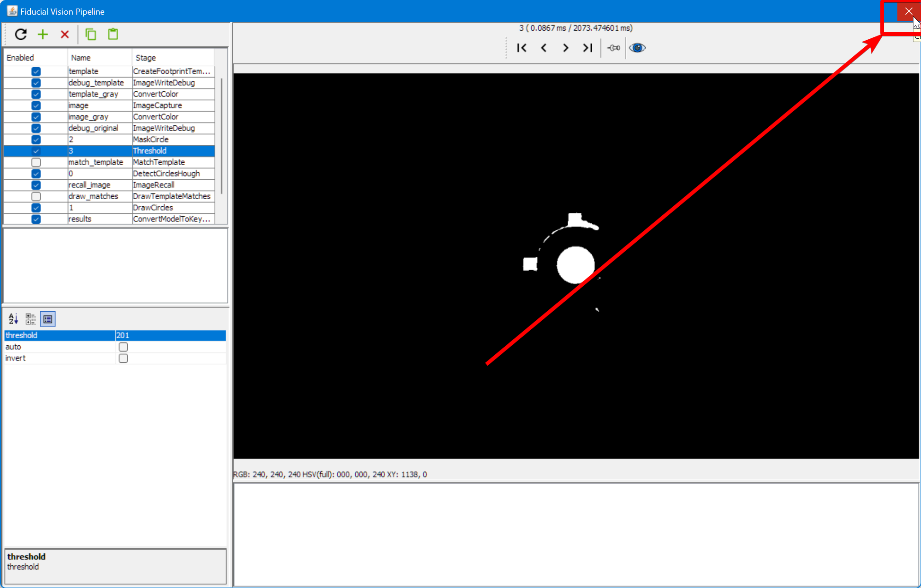Add a new stage with green plus
The width and height of the screenshot is (921, 588).
click(x=43, y=34)
